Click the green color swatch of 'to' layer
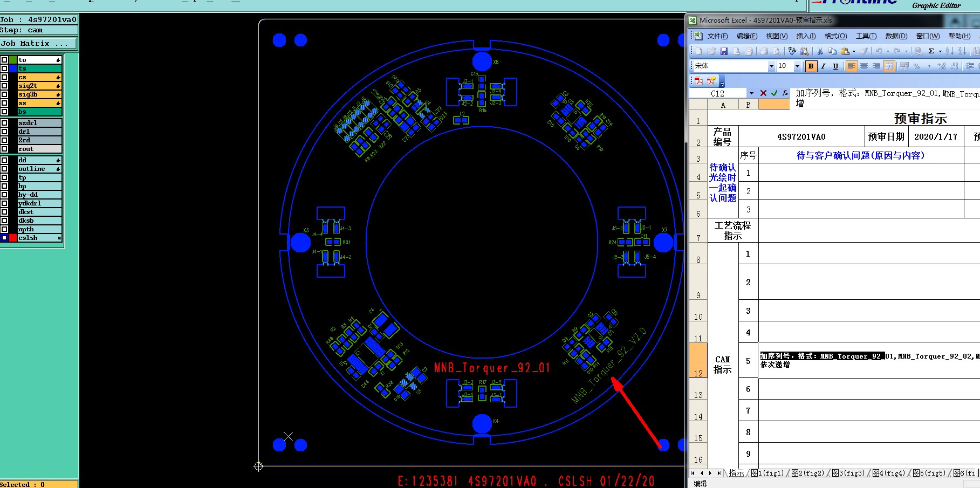980x488 pixels. 13,60
